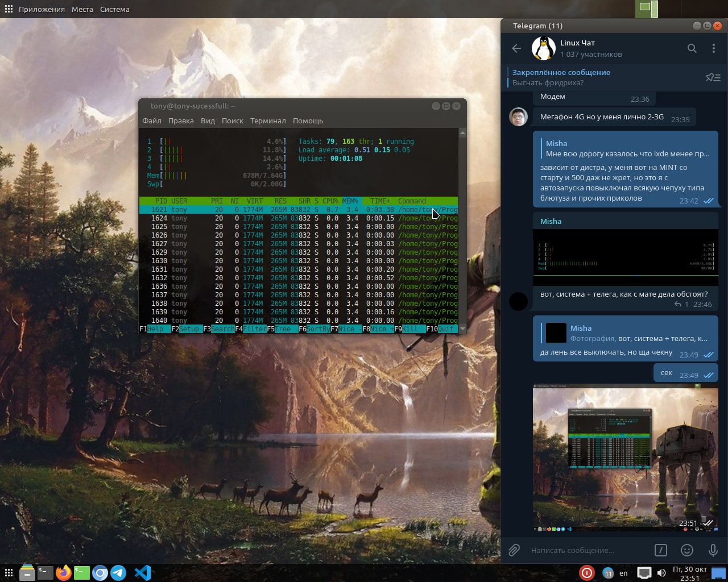Open the Приложения menu

[x=42, y=9]
